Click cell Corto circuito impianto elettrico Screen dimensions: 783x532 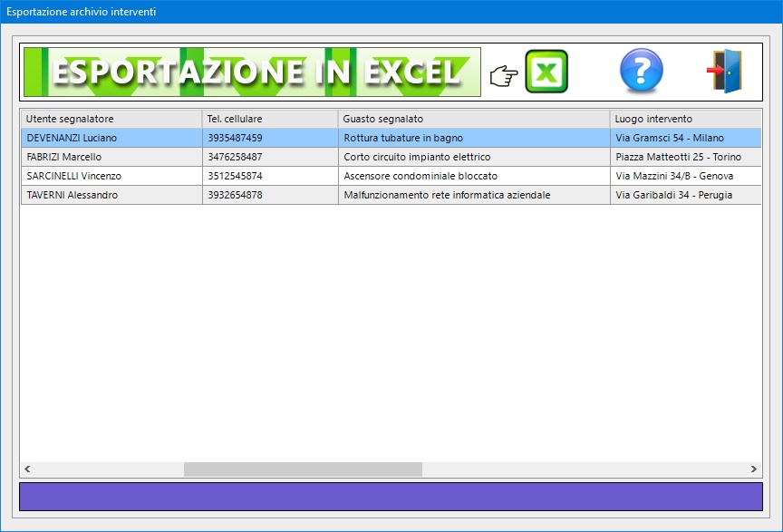[474, 157]
